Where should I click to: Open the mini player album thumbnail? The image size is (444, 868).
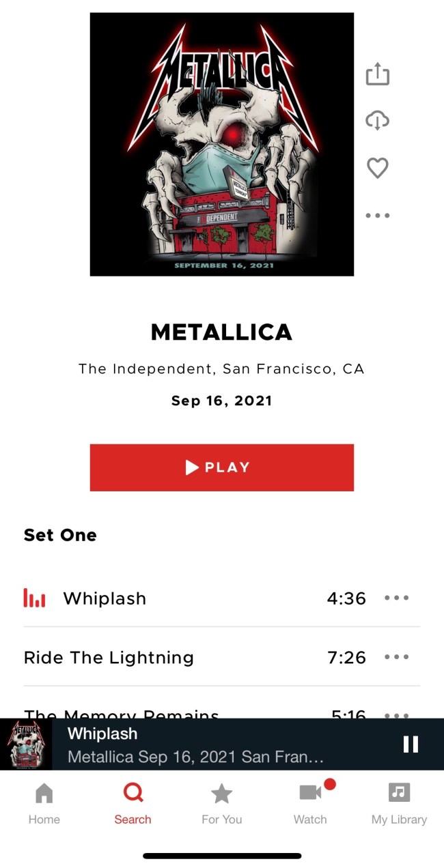coord(26,744)
